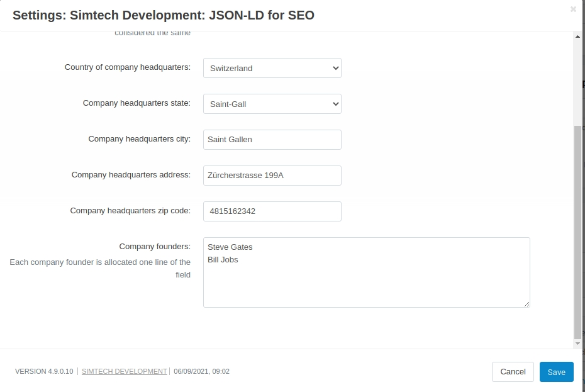Image resolution: width=585 pixels, height=392 pixels.
Task: Open the SIMTECH DEVELOPMENT link
Action: [125, 371]
